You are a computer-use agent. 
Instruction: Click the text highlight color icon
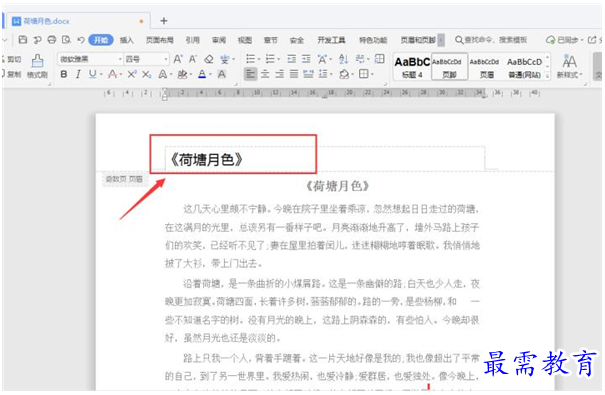pyautogui.click(x=182, y=74)
